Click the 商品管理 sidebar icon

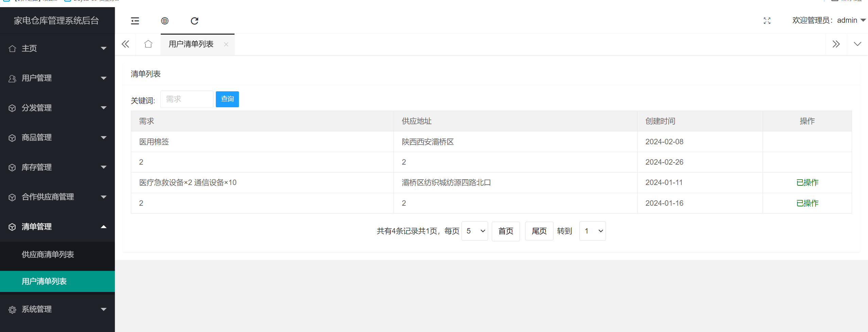tap(12, 137)
